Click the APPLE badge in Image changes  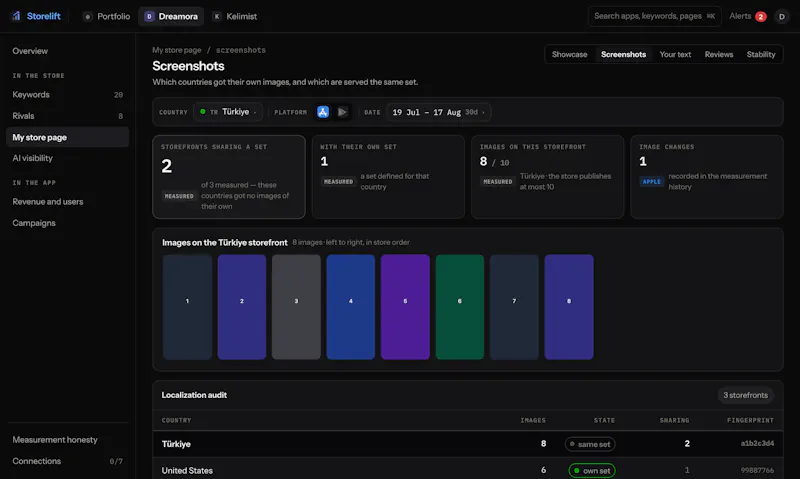(x=652, y=182)
